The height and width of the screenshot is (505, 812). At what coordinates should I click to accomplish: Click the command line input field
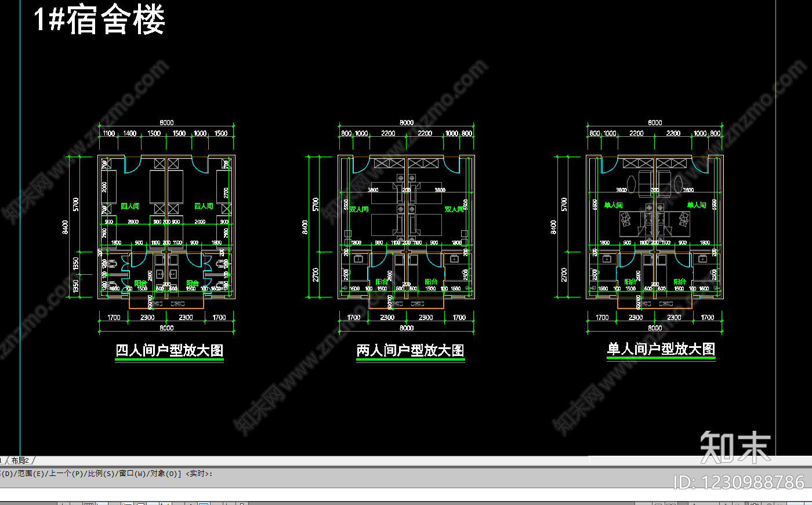point(406,495)
